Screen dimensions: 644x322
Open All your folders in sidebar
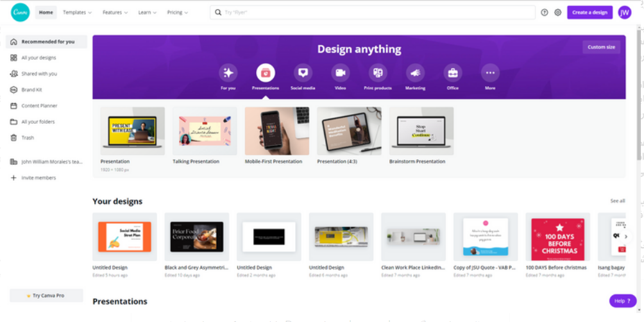tap(46, 122)
